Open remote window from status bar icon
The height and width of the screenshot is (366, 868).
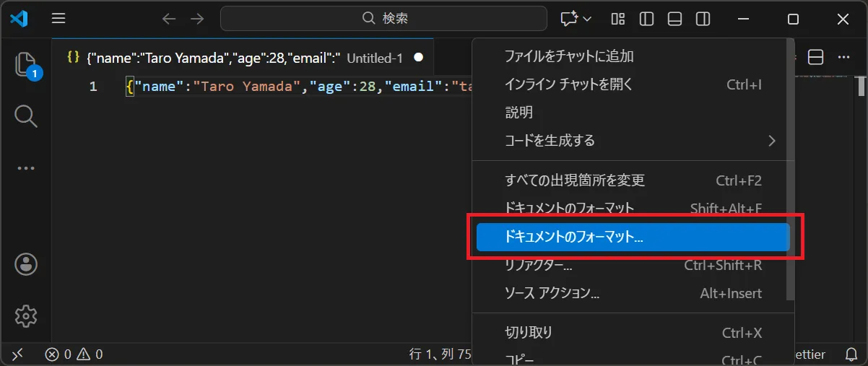coord(19,354)
